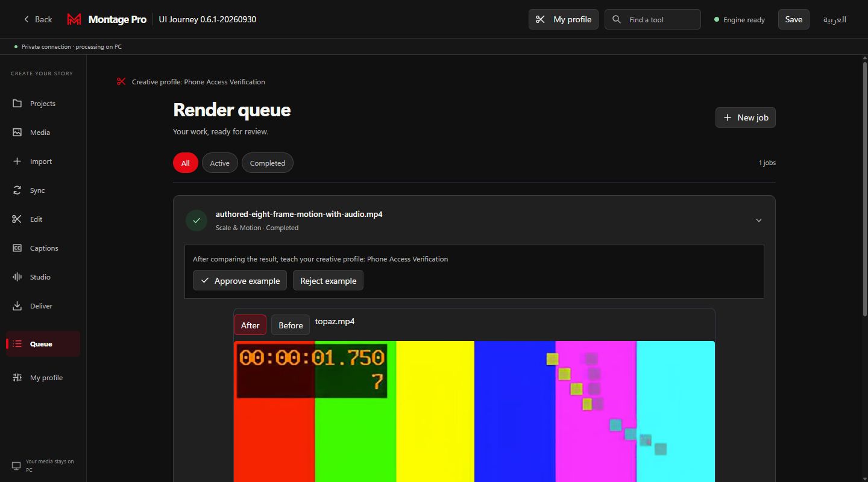This screenshot has width=868, height=482.
Task: Filter queue by Completed jobs
Action: coord(268,163)
